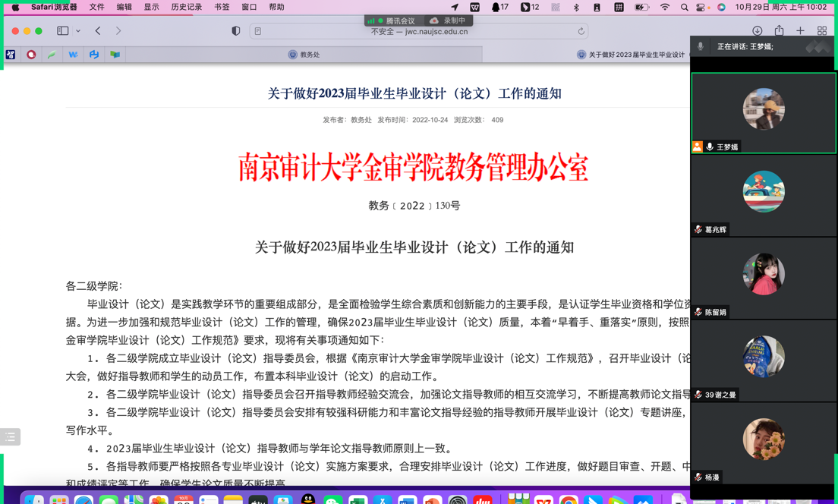Viewport: 838px width, 504px height.
Task: Click the Share icon in Safari toolbar
Action: click(779, 31)
